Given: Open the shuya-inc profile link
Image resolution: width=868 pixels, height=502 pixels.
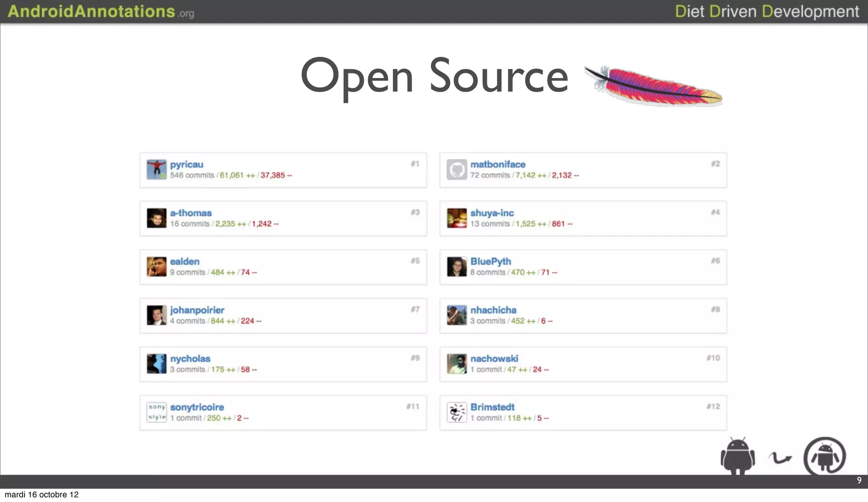Looking at the screenshot, I should point(492,213).
